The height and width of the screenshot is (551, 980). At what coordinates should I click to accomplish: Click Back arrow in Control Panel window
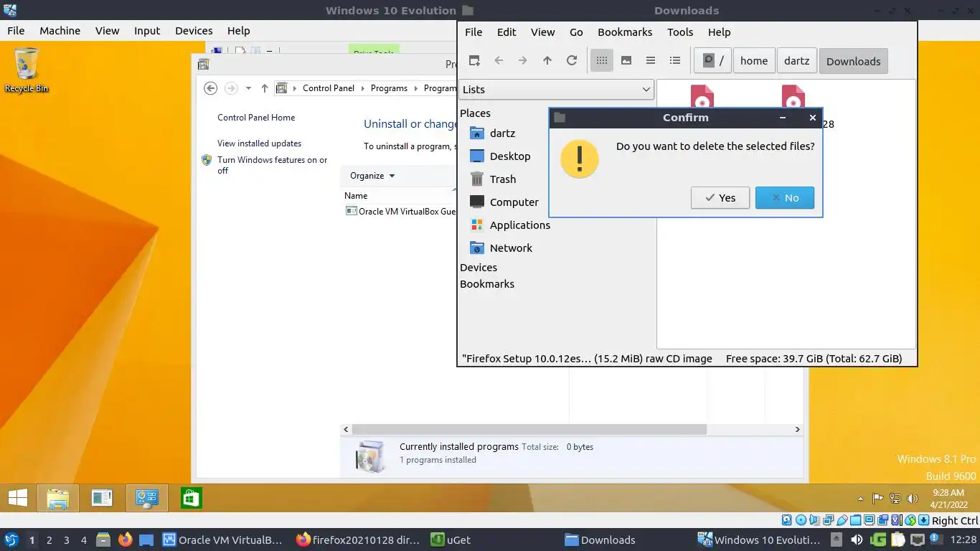pyautogui.click(x=210, y=88)
